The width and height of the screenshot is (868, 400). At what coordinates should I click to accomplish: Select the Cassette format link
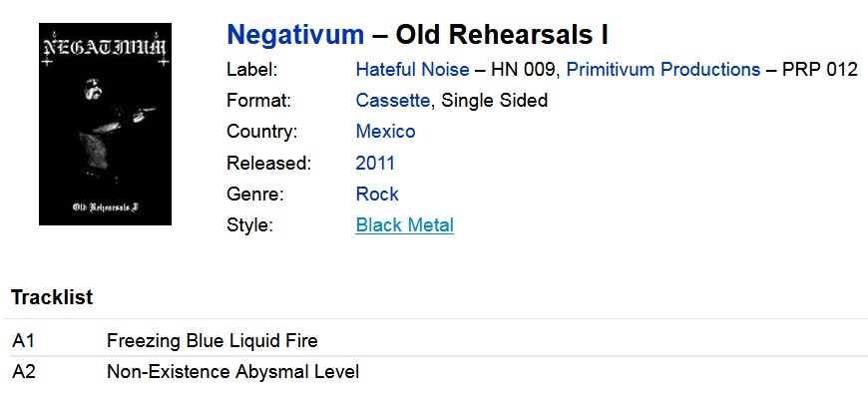click(392, 101)
